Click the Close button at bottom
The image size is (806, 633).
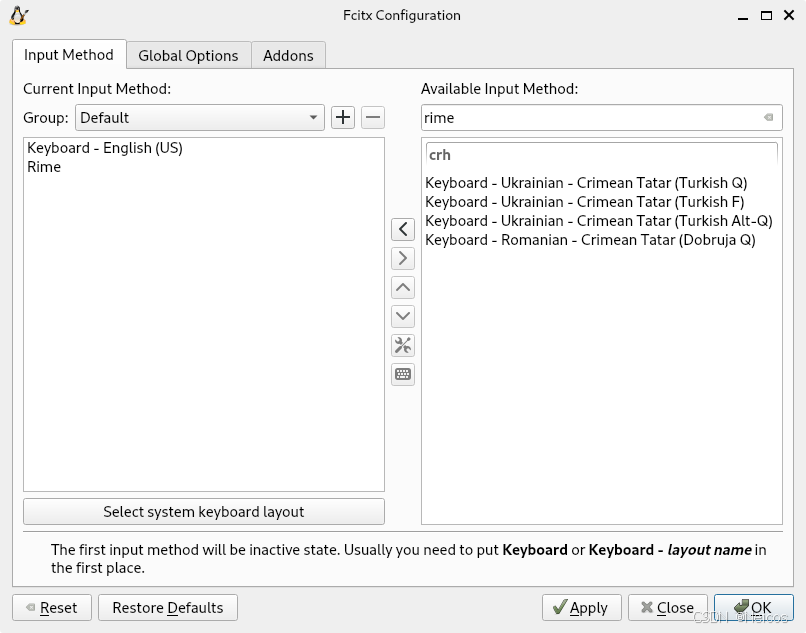(667, 608)
